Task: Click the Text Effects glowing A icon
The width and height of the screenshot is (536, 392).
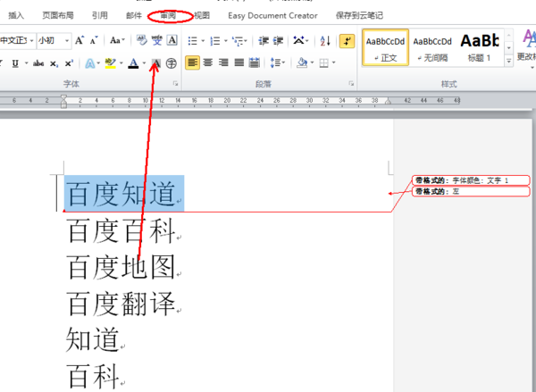Action: pos(89,63)
